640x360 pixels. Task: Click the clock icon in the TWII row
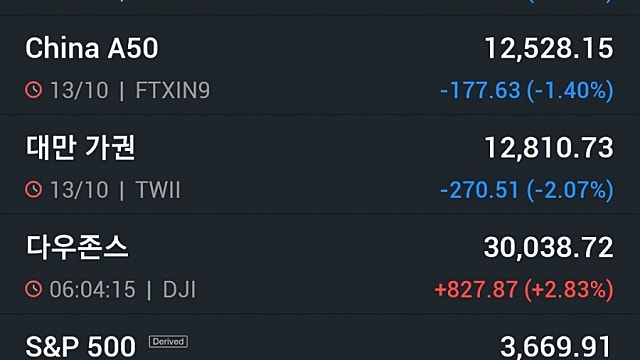(x=33, y=189)
